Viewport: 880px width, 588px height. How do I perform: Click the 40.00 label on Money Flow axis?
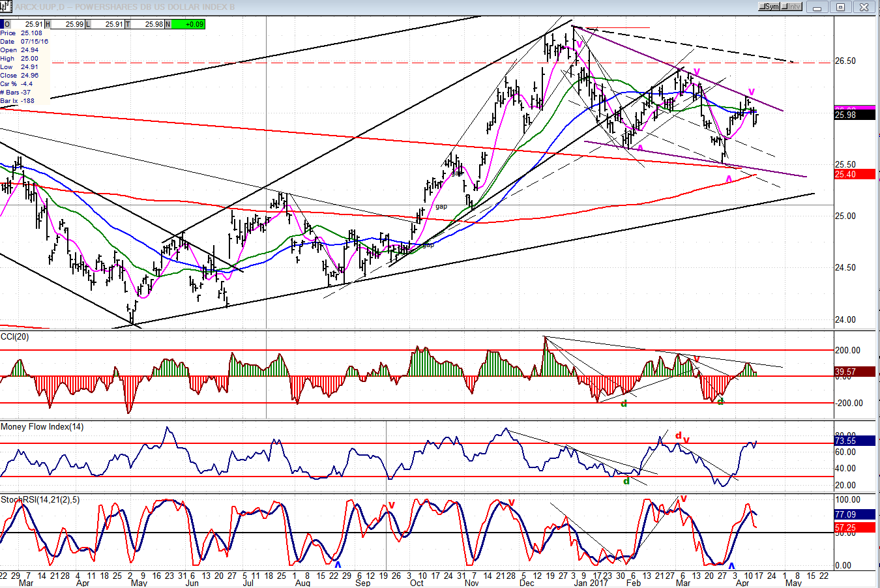point(845,469)
